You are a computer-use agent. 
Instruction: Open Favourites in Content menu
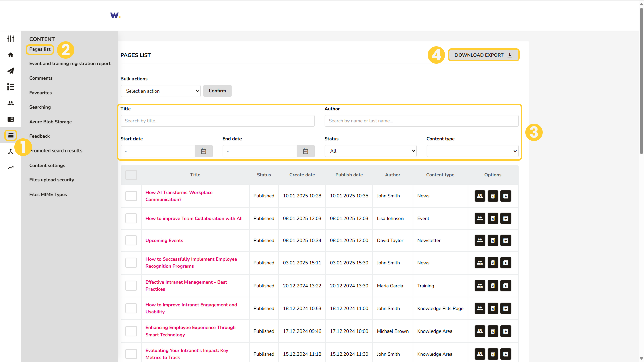click(41, 93)
